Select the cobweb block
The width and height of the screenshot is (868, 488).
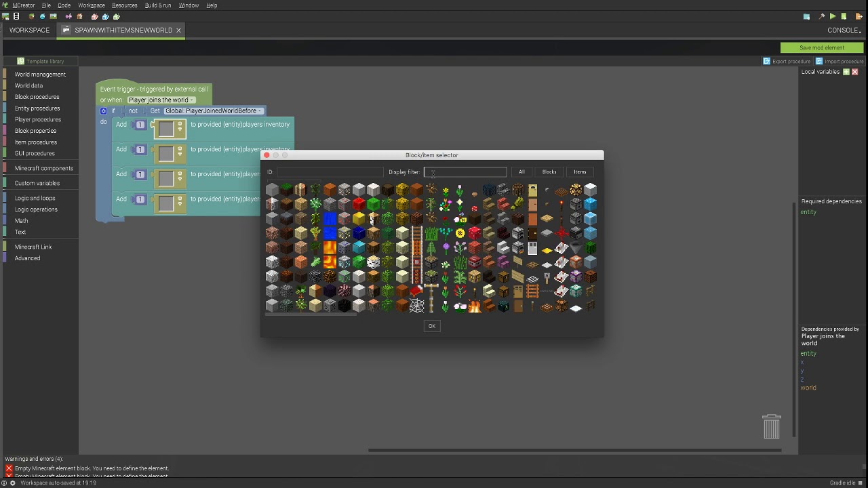[x=417, y=305]
